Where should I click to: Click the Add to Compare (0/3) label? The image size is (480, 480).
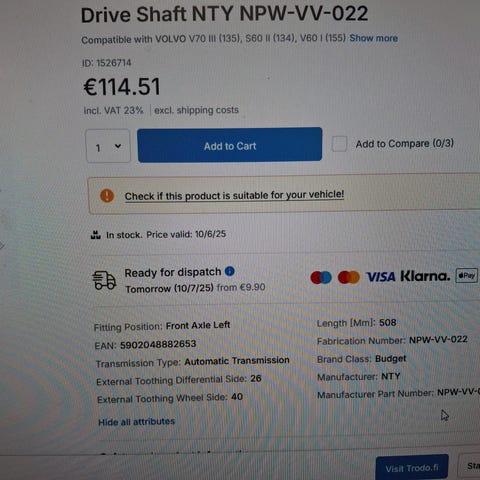tap(404, 144)
